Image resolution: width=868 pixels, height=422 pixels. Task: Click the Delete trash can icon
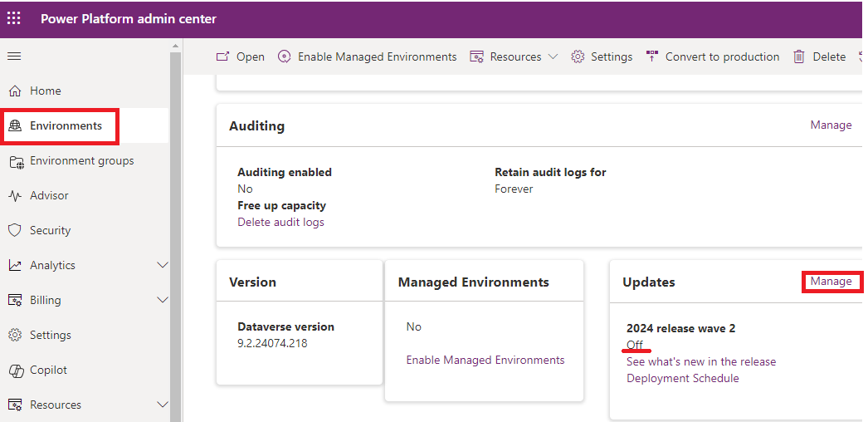799,56
